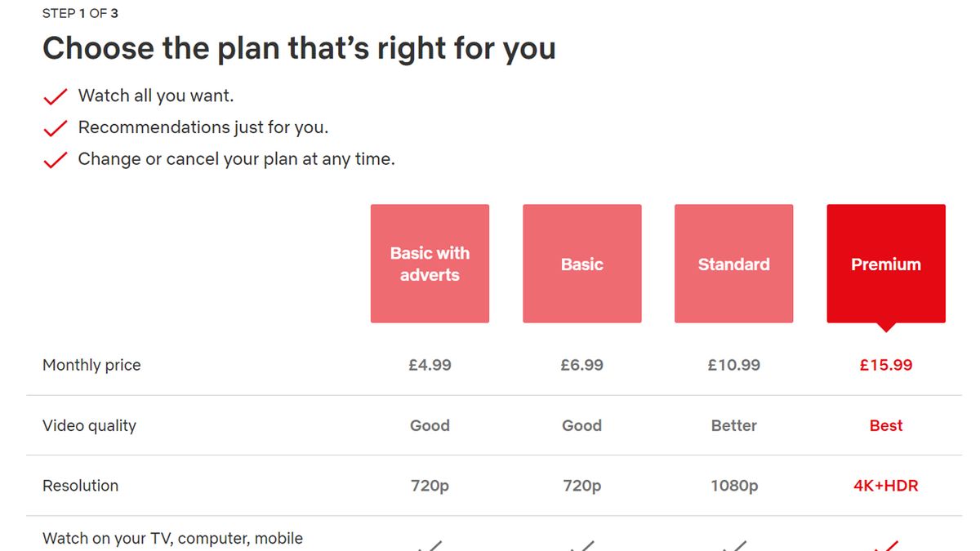Click the grey tick under the Basic column

(581, 547)
